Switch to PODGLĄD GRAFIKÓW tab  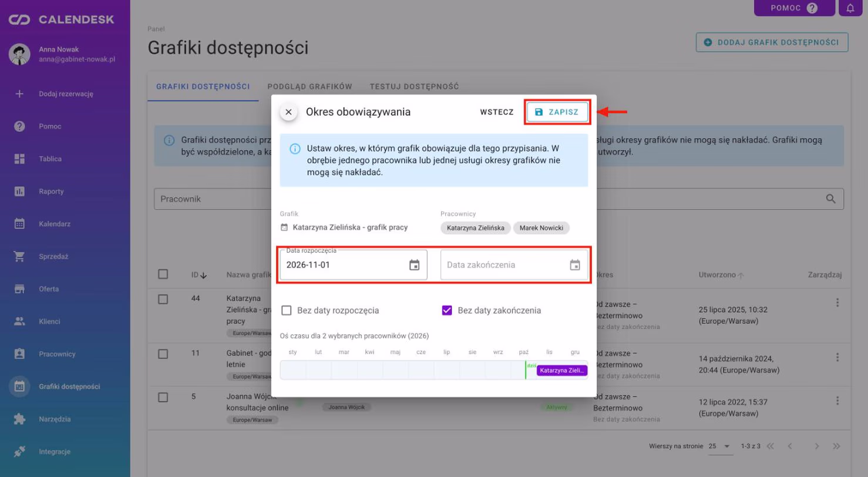click(309, 87)
